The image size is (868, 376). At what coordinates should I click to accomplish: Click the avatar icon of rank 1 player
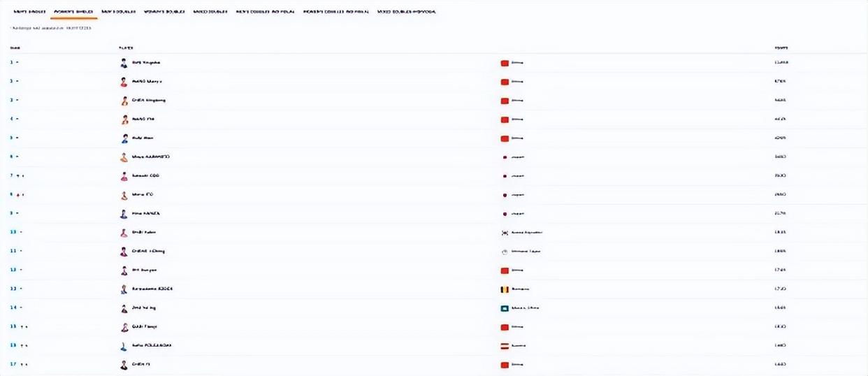(124, 63)
